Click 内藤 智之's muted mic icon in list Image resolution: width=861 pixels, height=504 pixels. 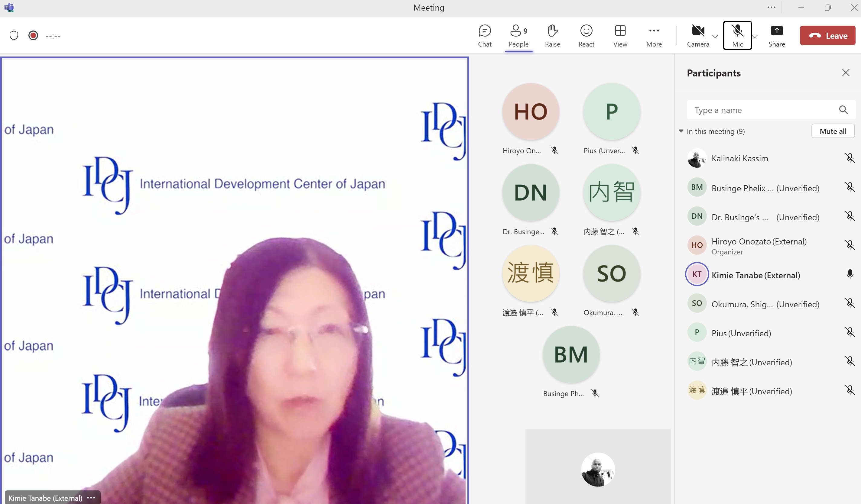[850, 361]
